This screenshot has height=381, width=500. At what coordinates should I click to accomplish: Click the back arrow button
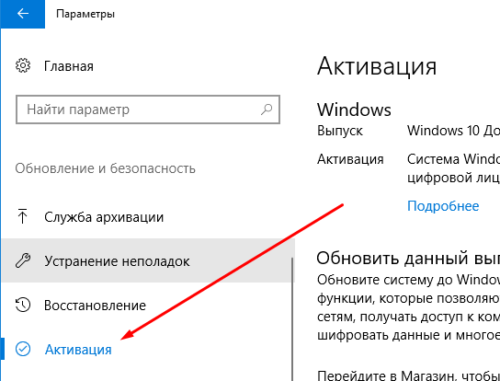pos(23,14)
